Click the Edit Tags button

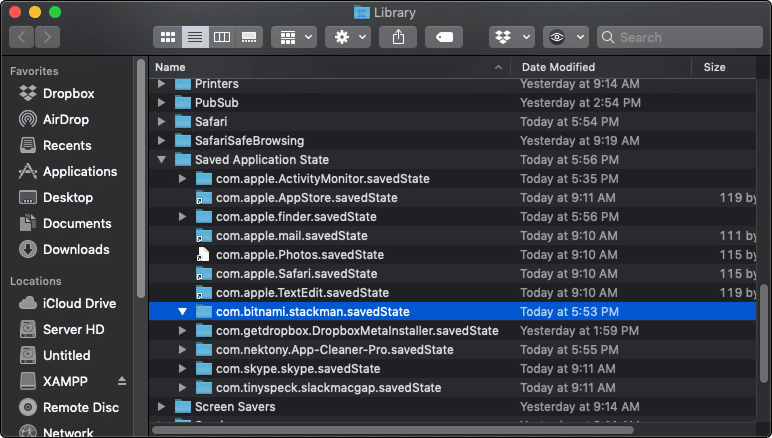tap(443, 37)
